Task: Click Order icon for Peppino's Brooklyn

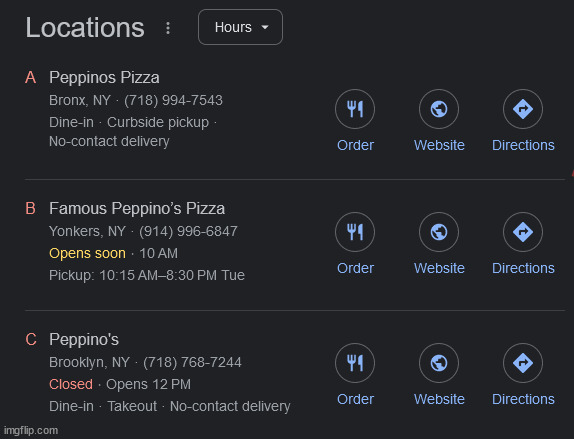Action: tap(355, 363)
